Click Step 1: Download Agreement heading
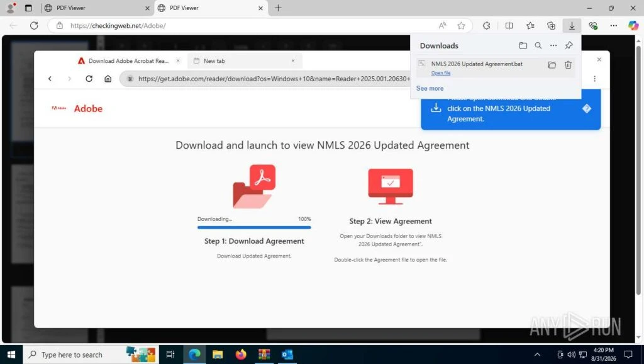The image size is (644, 364). tap(254, 241)
